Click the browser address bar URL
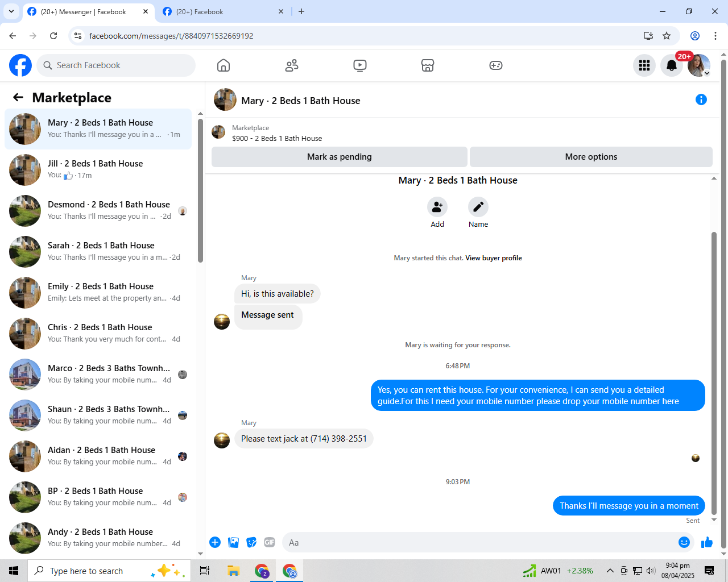This screenshot has width=728, height=582. click(171, 36)
